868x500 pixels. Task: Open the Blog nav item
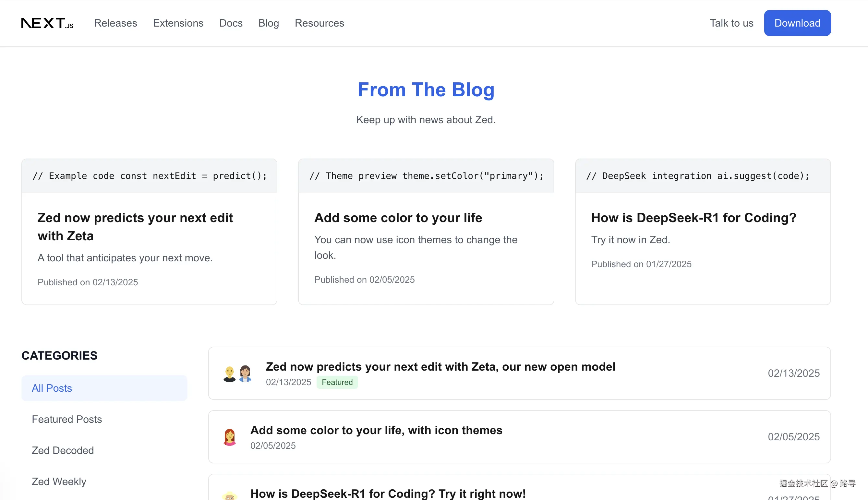point(269,23)
